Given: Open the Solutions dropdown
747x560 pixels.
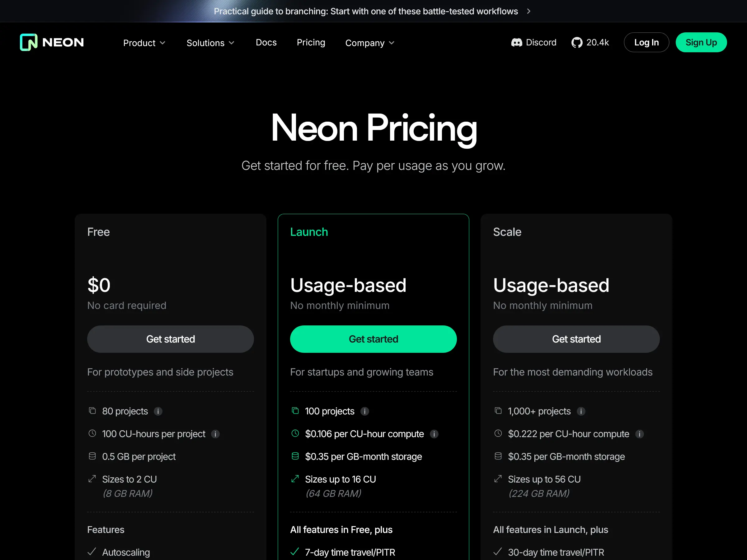Looking at the screenshot, I should pyautogui.click(x=210, y=43).
